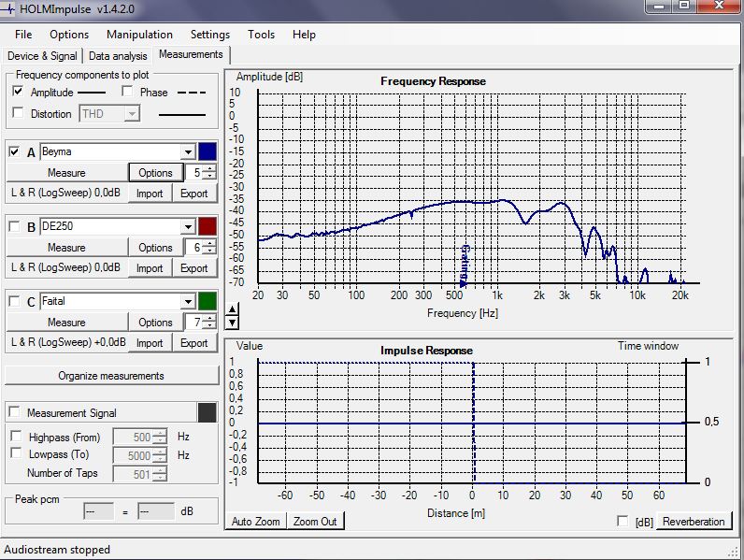Toggle the Amplitude checkbox
Viewport: 744px width, 560px height.
(x=18, y=91)
